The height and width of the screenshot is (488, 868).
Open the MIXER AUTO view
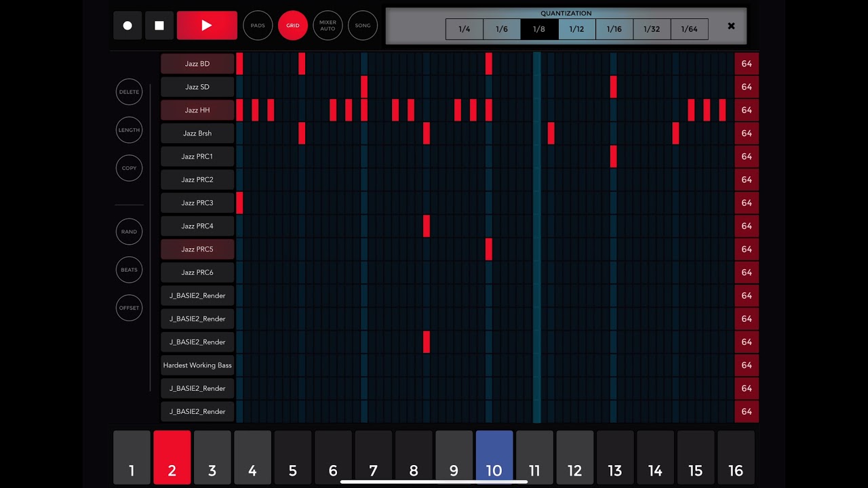point(328,26)
